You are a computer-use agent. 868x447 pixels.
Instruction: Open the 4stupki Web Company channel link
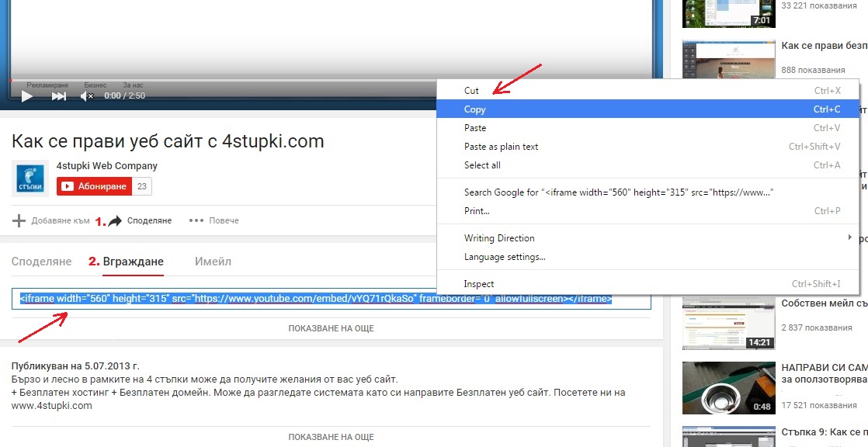click(107, 166)
